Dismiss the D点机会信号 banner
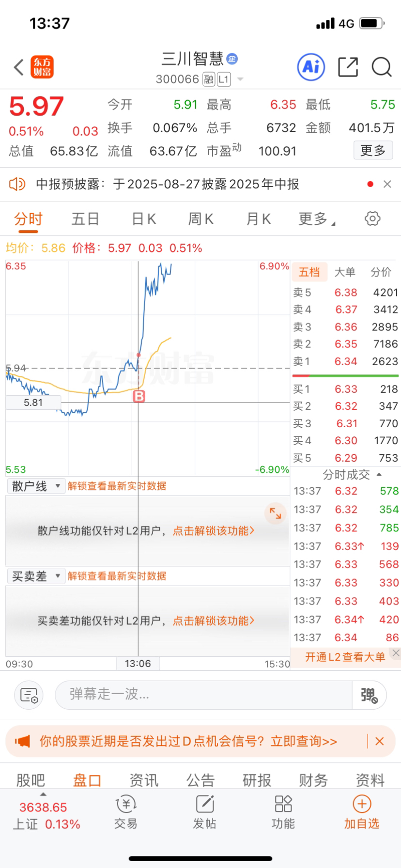The height and width of the screenshot is (868, 401). [x=380, y=741]
